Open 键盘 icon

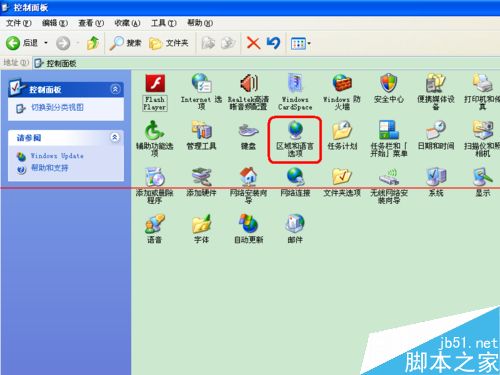tap(248, 130)
